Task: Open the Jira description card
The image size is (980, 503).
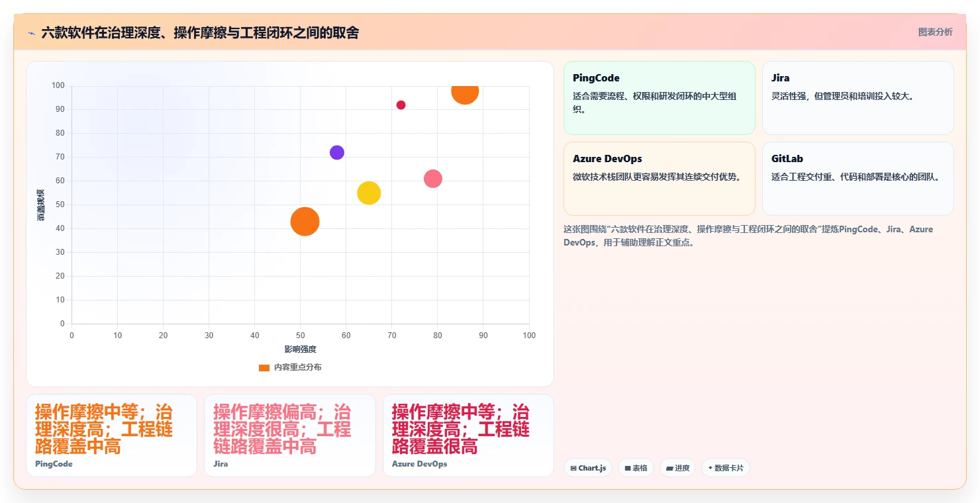Action: point(857,98)
